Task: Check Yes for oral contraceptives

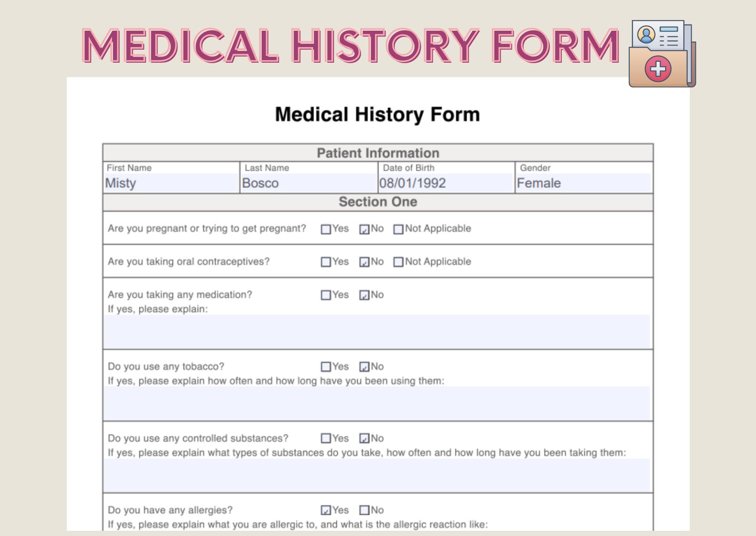Action: (326, 262)
